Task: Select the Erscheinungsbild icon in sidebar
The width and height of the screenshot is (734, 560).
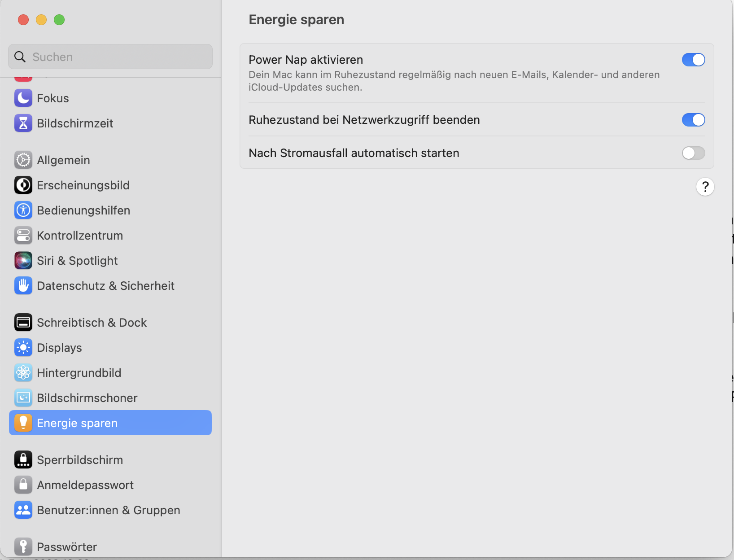Action: pos(23,185)
